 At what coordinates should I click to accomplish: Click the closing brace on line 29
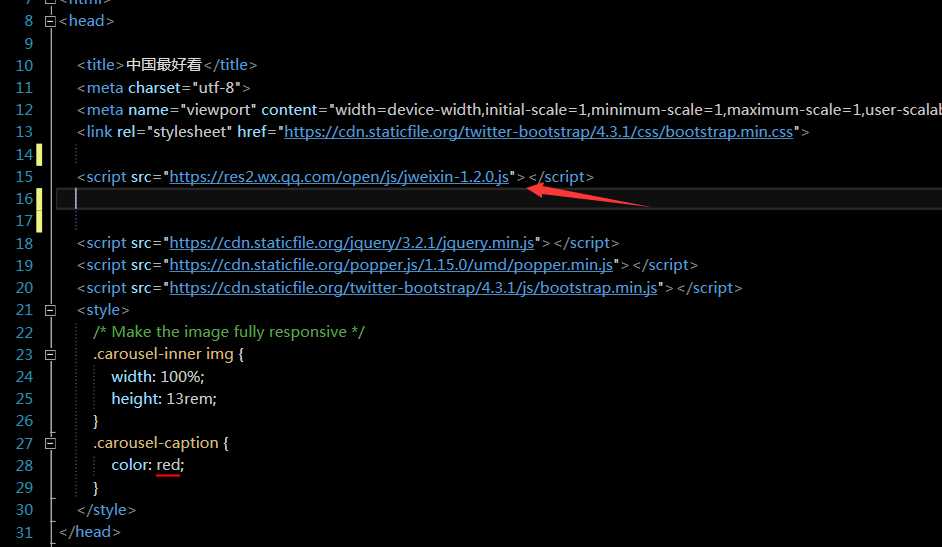tap(96, 488)
